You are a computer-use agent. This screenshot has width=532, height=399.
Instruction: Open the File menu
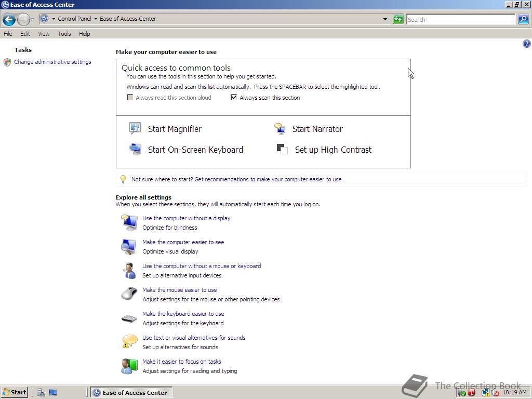(8, 34)
